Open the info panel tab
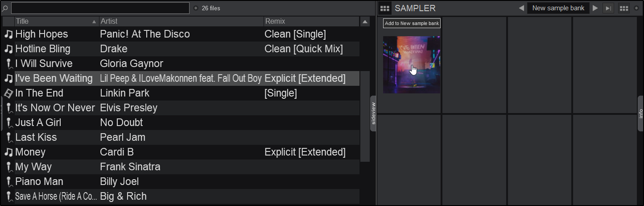Viewport: 644px width, 206px height. point(641,113)
